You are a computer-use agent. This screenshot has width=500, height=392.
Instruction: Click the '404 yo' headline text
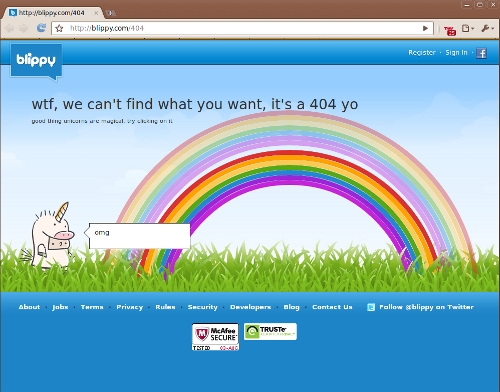[x=334, y=104]
